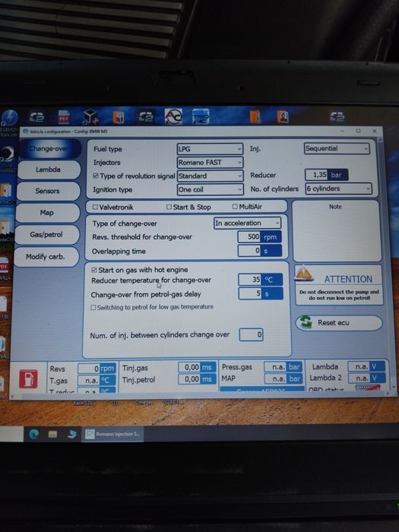Click the PDF desktop shortcut icon
The height and width of the screenshot is (532, 399).
point(64,117)
